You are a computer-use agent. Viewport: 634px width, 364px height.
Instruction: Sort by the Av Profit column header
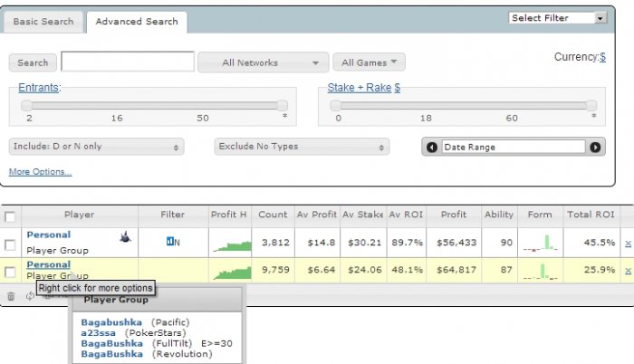point(317,215)
